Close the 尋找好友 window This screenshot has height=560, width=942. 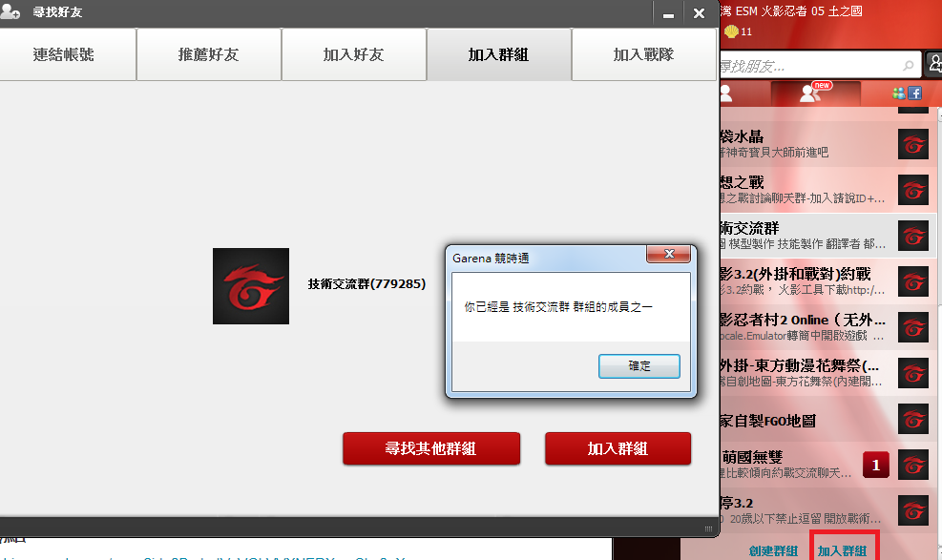click(x=699, y=13)
